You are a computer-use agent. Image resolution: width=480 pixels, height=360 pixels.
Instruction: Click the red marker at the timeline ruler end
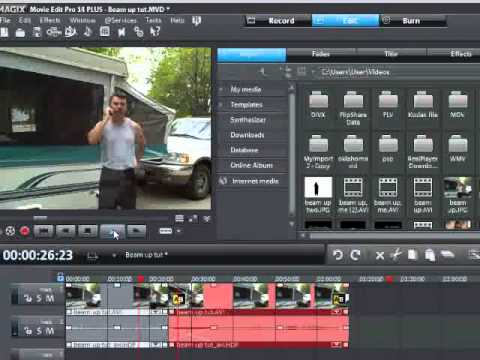click(389, 278)
